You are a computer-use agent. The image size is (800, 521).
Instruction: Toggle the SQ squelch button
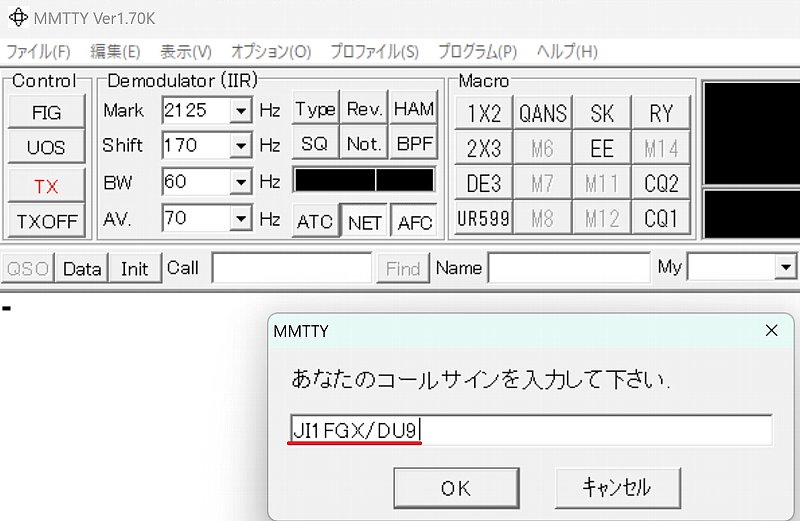315,143
